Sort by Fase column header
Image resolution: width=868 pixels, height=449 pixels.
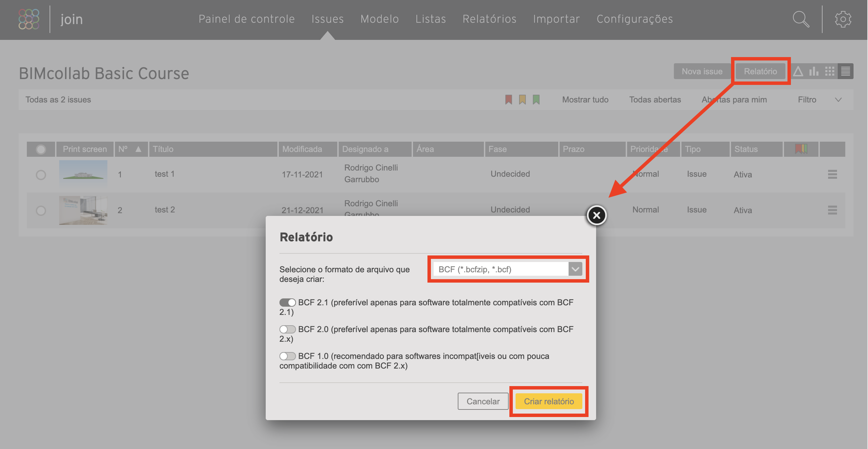tap(521, 149)
